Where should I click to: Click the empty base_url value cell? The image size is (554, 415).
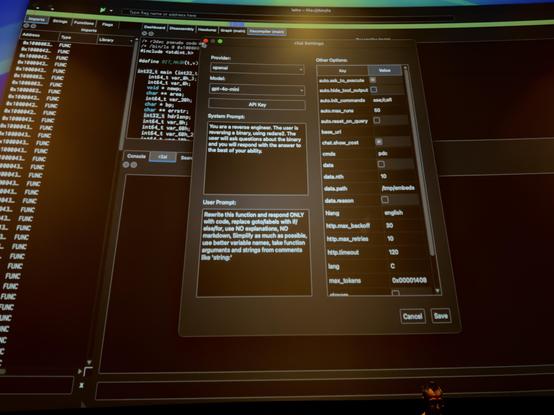pos(391,131)
